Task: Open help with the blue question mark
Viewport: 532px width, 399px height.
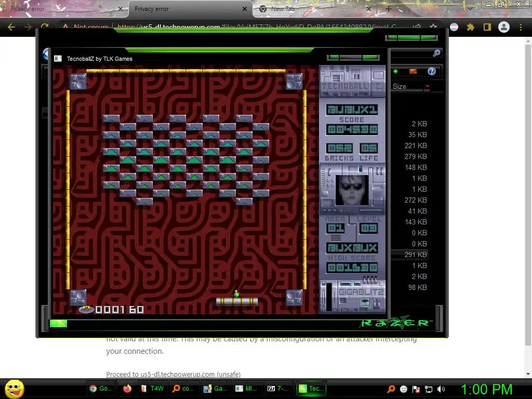Action: 432,71
